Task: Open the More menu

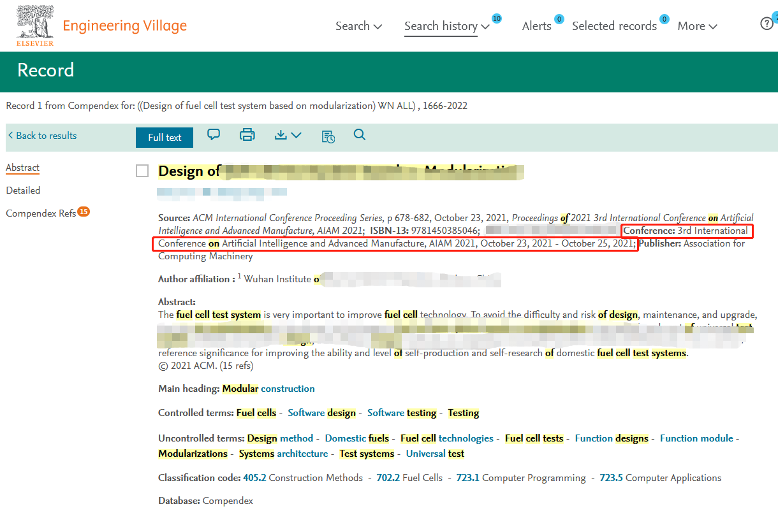Action: point(697,25)
